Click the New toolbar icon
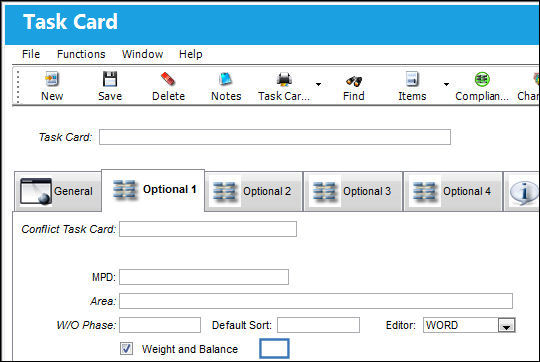540x362 pixels. click(52, 79)
